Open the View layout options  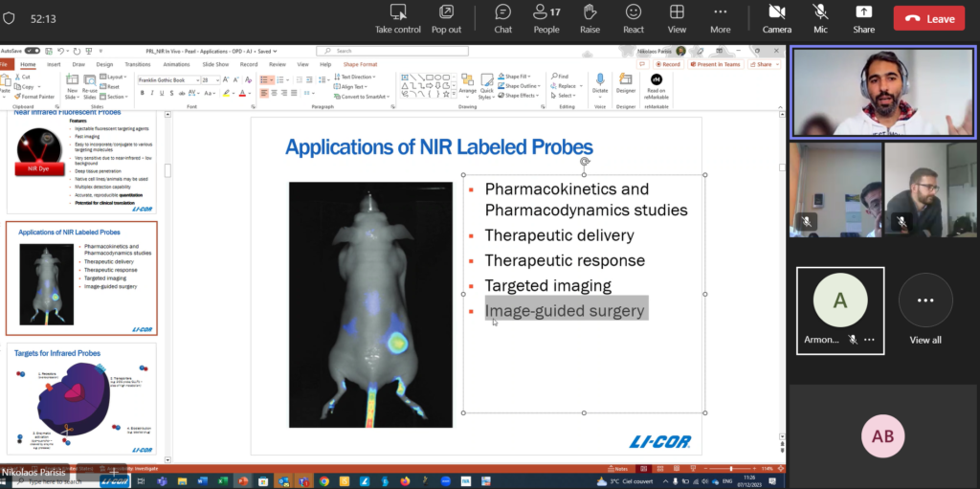coord(677,19)
